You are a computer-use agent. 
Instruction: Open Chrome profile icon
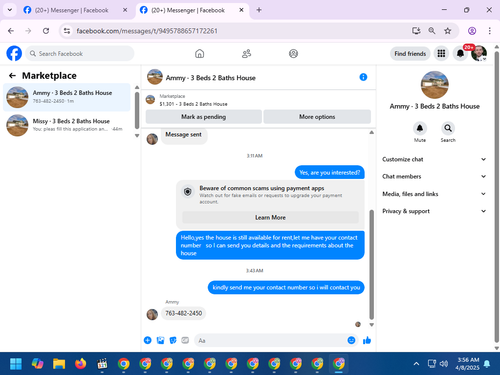[472, 31]
